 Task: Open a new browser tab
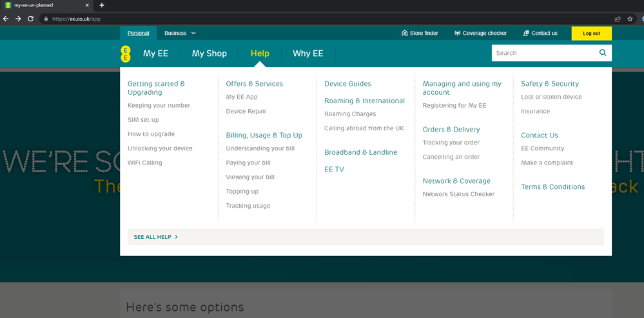click(x=102, y=5)
